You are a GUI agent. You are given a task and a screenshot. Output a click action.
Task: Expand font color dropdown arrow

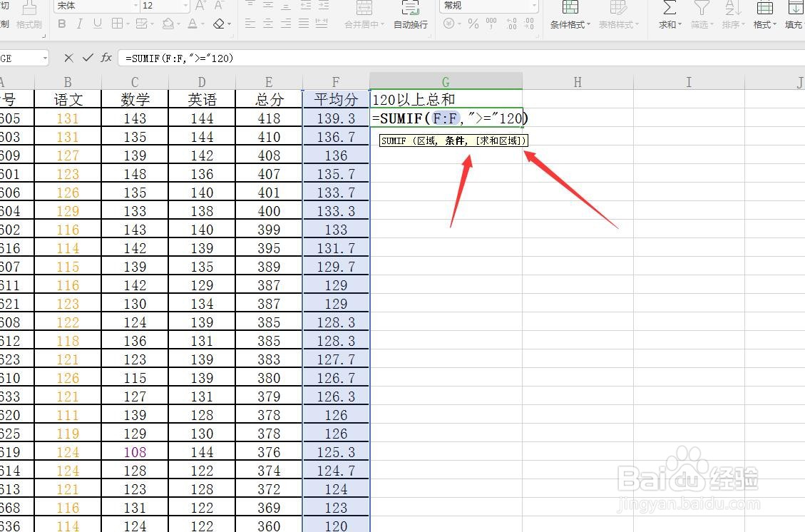[x=202, y=24]
